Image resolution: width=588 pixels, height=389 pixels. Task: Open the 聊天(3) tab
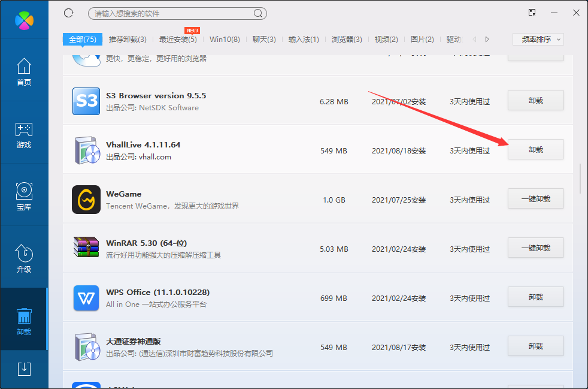[x=264, y=40]
